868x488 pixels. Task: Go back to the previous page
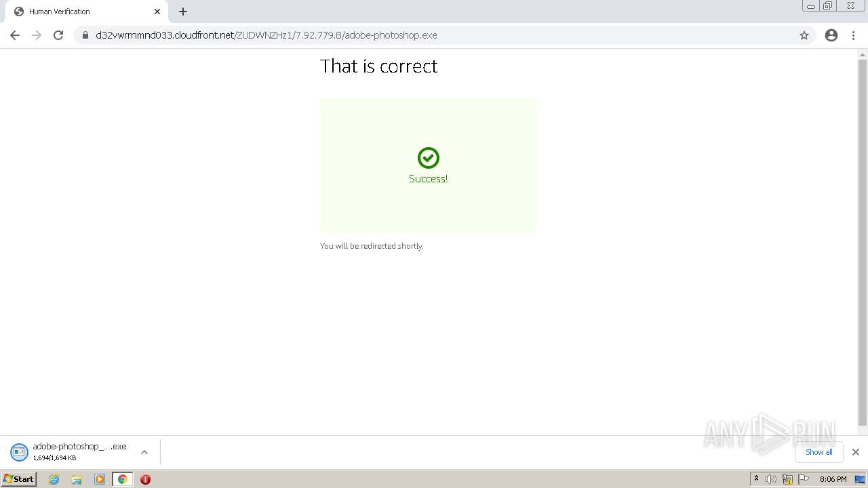(x=15, y=35)
